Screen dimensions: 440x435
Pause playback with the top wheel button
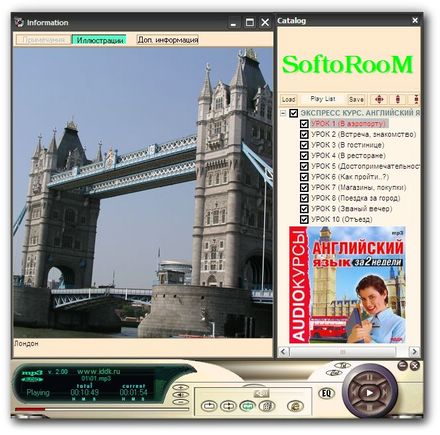tap(370, 377)
